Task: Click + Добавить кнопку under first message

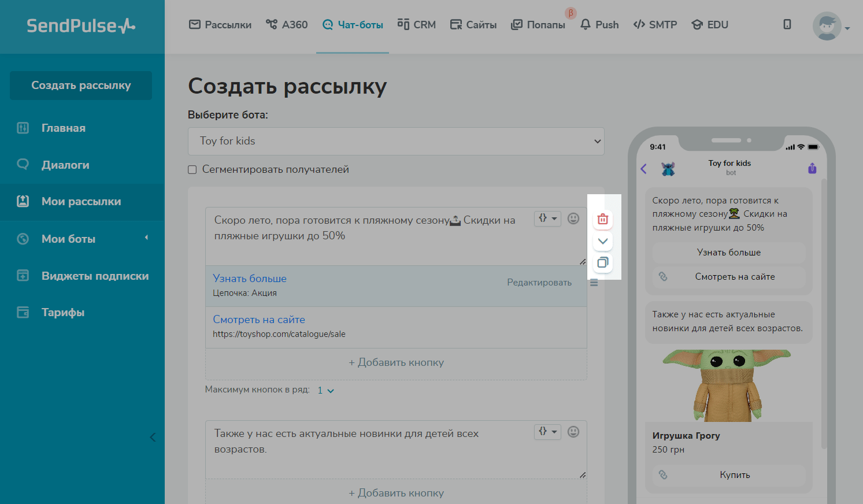Action: [x=396, y=362]
